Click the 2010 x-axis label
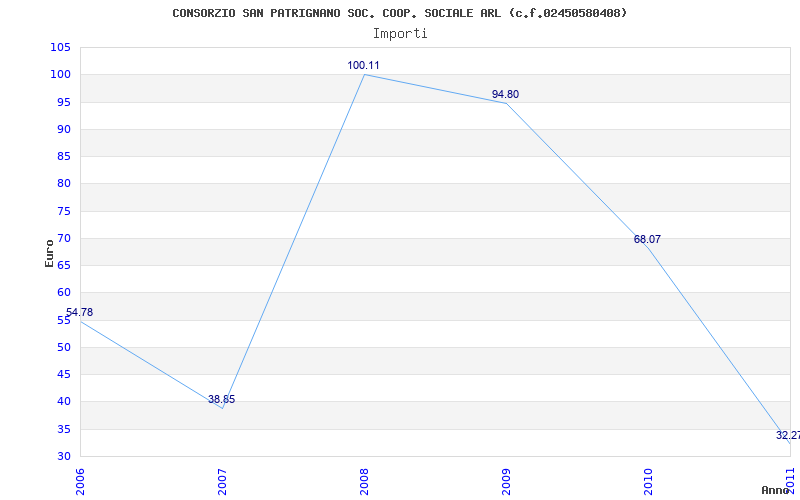The height and width of the screenshot is (500, 800). 647,482
